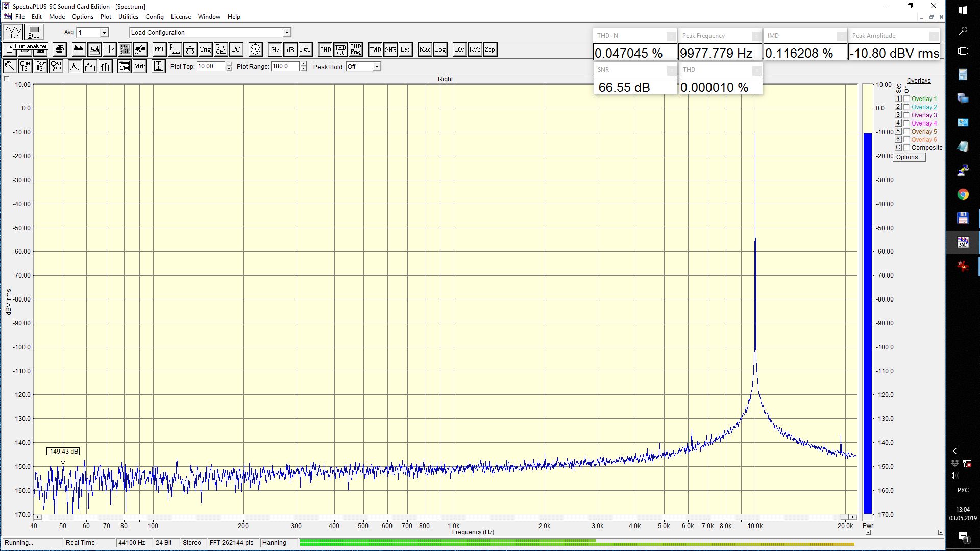This screenshot has height=551, width=980.
Task: Select the magnifier zoom tool
Action: click(10, 66)
